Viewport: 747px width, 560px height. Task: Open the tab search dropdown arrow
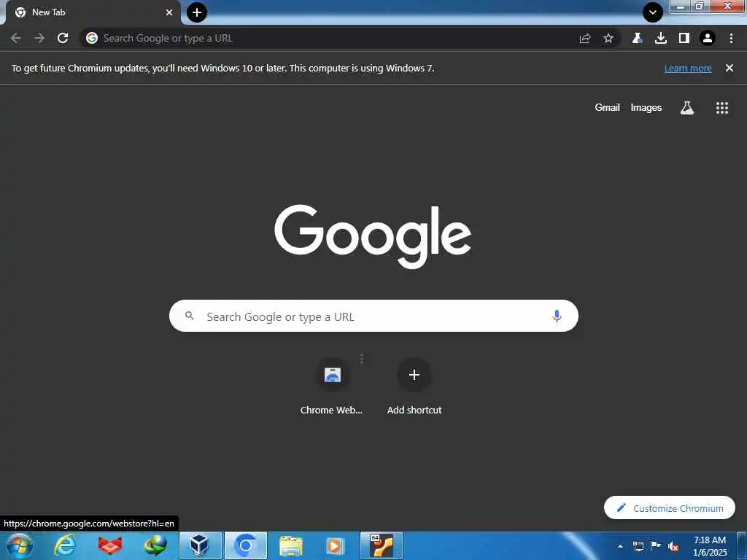(653, 12)
